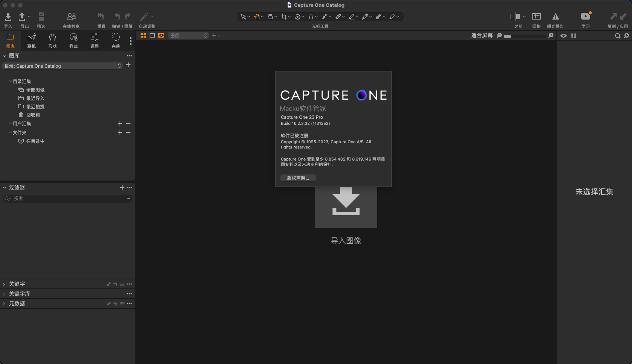Select the hand pan cursor tool

coord(257,17)
